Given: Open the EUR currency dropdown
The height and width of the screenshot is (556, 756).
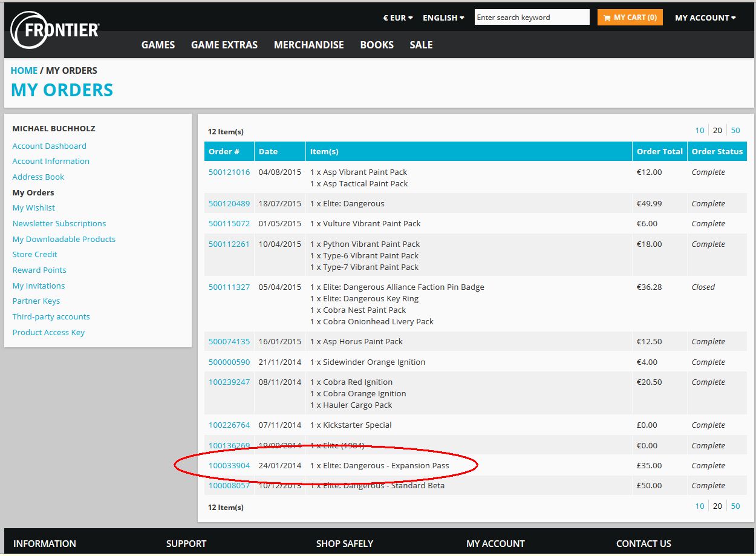Looking at the screenshot, I should (398, 18).
